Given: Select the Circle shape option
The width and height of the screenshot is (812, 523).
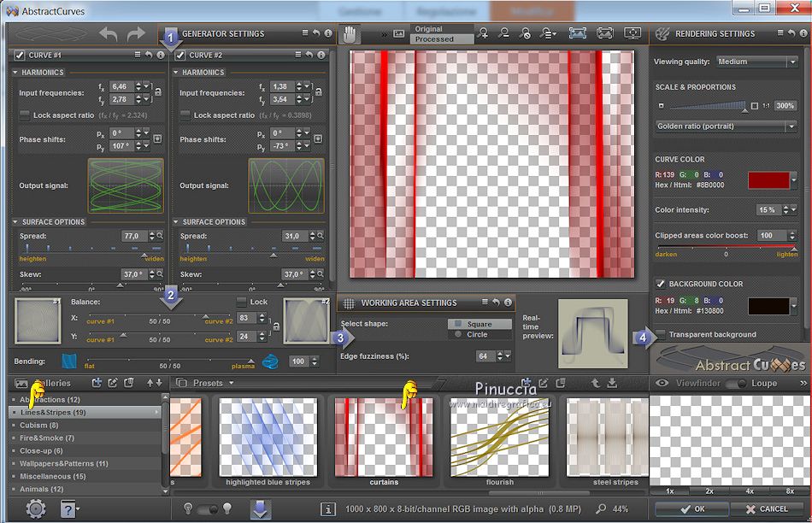Looking at the screenshot, I should click(480, 334).
